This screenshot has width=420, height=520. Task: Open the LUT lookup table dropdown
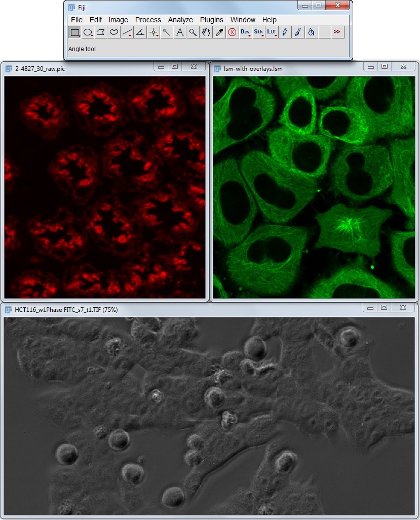point(272,32)
